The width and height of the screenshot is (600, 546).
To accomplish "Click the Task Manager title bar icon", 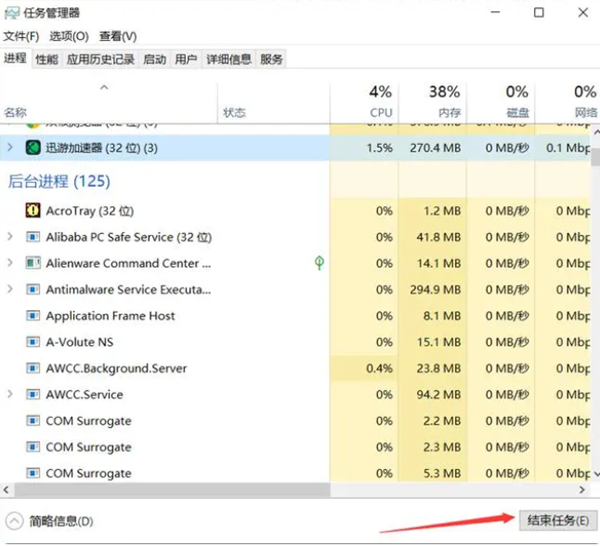I will pyautogui.click(x=11, y=13).
